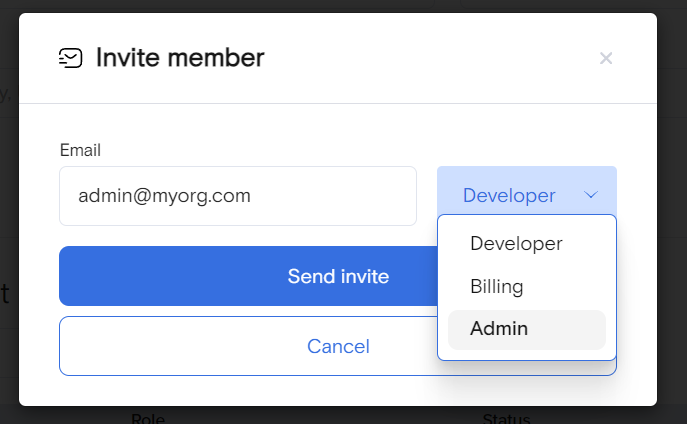Choose the Billing role option
687x424 pixels.
497,286
